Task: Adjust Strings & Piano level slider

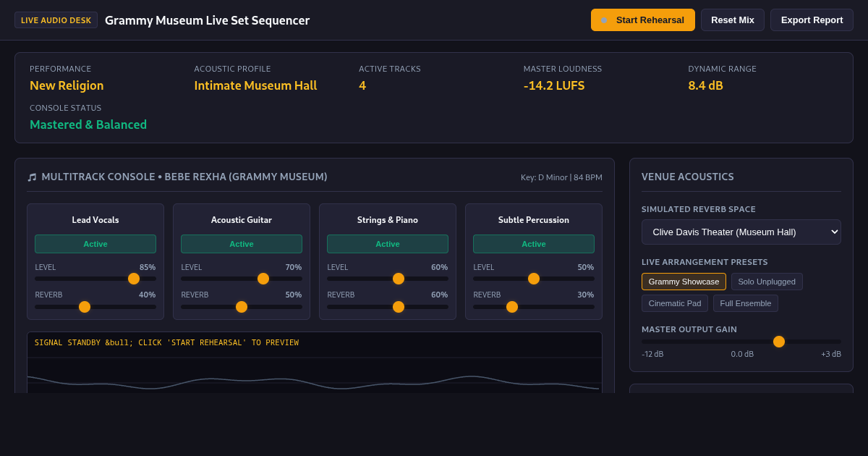Action: click(388, 279)
